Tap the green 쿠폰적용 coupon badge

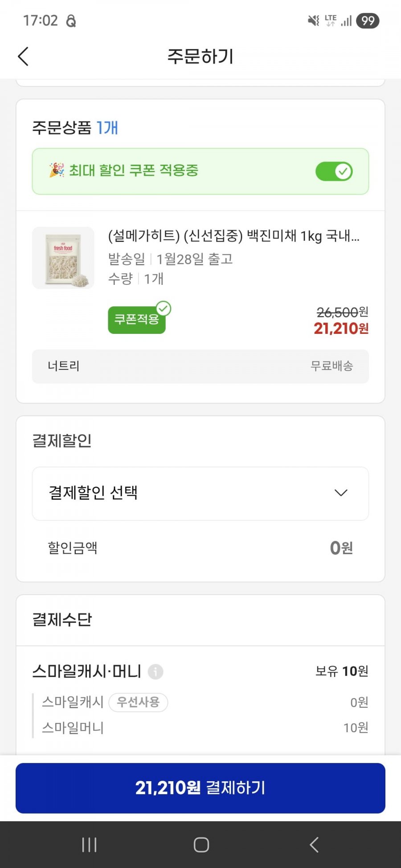pos(137,319)
